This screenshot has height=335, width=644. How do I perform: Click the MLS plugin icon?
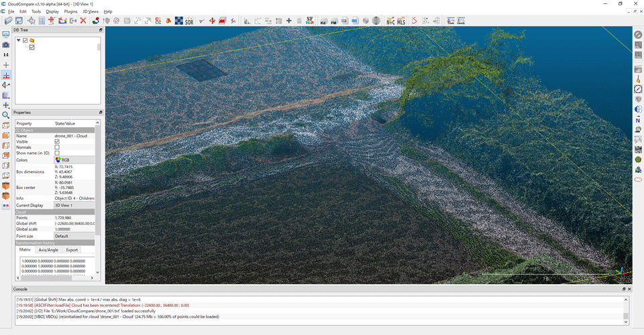pyautogui.click(x=401, y=21)
